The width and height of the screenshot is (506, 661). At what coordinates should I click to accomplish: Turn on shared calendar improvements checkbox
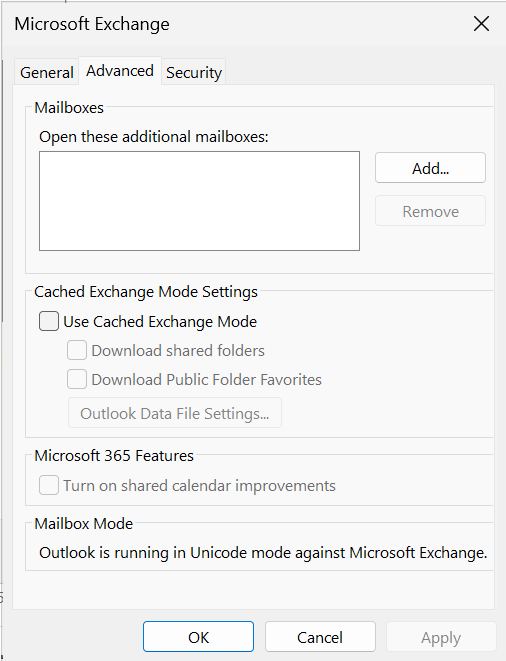pos(49,485)
